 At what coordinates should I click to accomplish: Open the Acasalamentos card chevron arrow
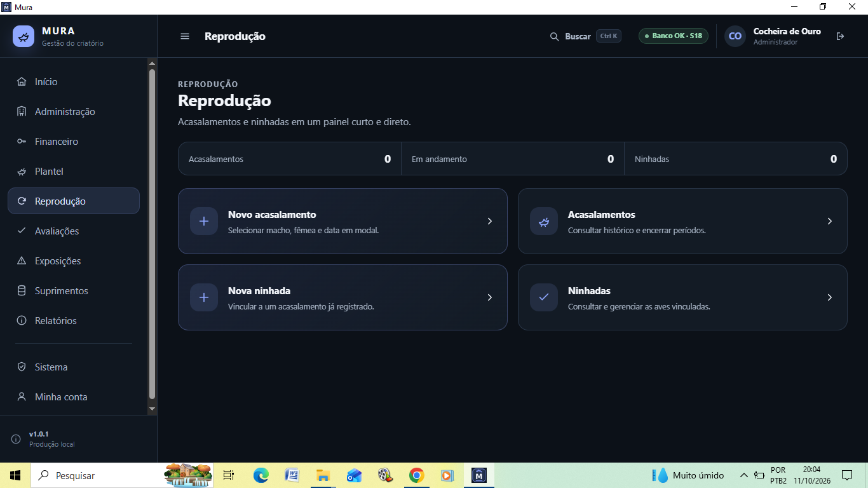[829, 221]
